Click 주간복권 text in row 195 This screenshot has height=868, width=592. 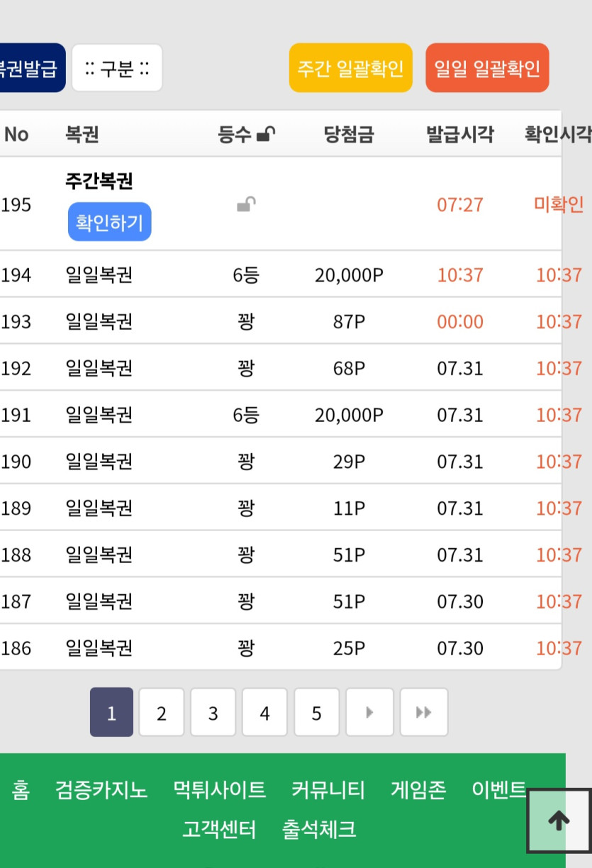pos(99,182)
